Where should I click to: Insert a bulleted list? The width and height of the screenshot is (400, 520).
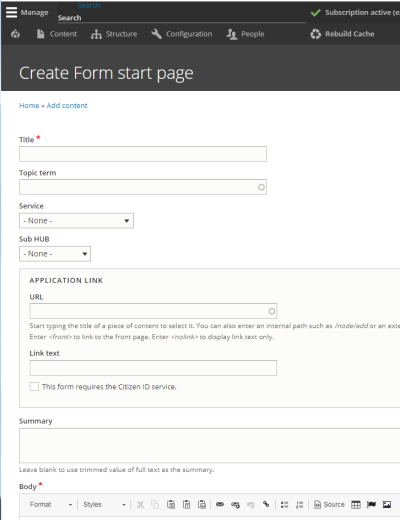[x=284, y=505]
